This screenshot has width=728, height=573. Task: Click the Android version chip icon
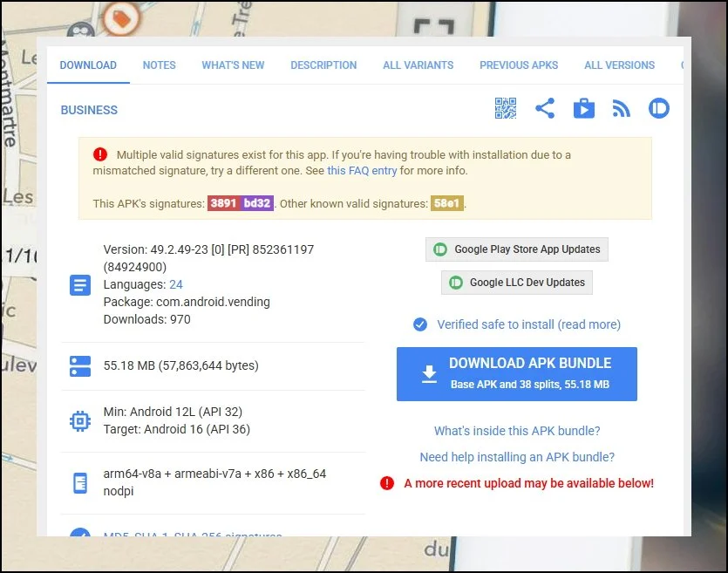point(80,421)
